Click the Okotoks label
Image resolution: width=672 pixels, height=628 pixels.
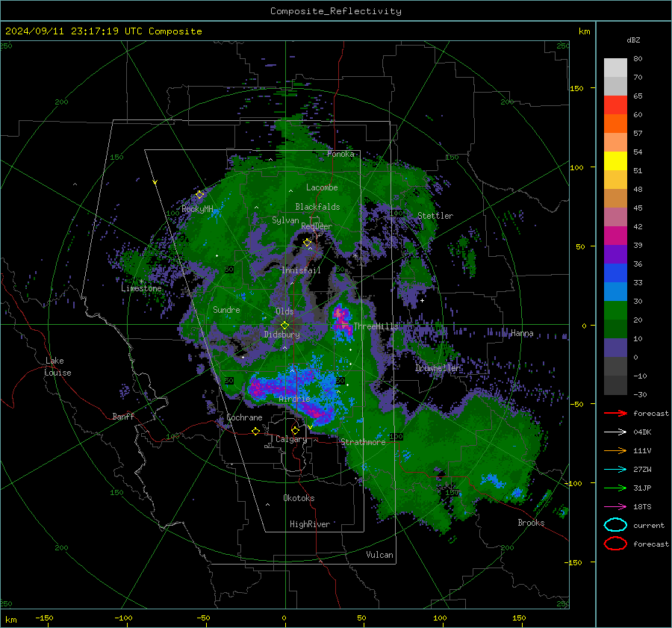pyautogui.click(x=299, y=498)
